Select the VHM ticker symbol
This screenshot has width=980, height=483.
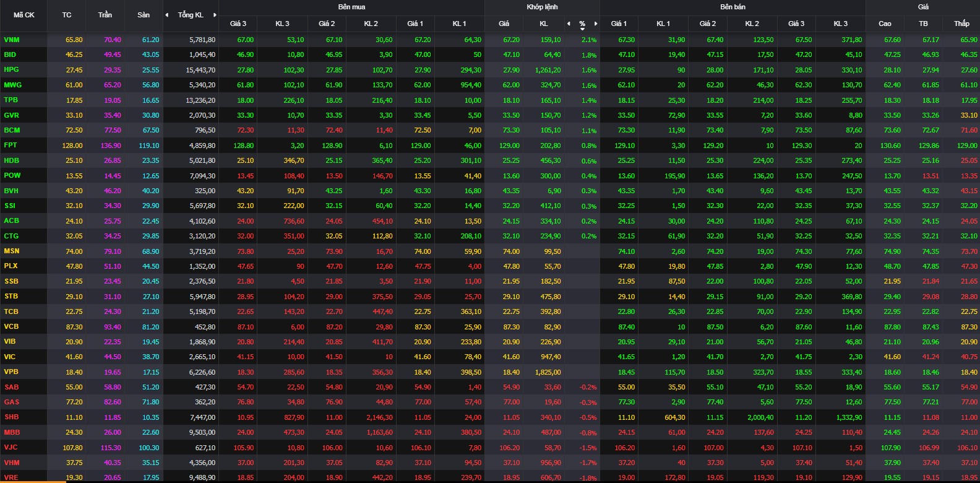(12, 463)
